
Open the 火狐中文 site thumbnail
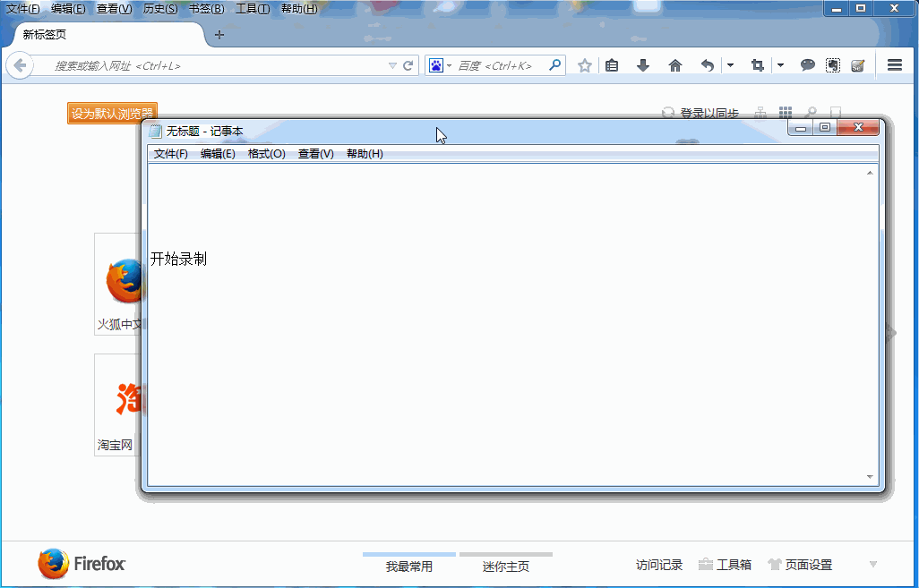(118, 284)
